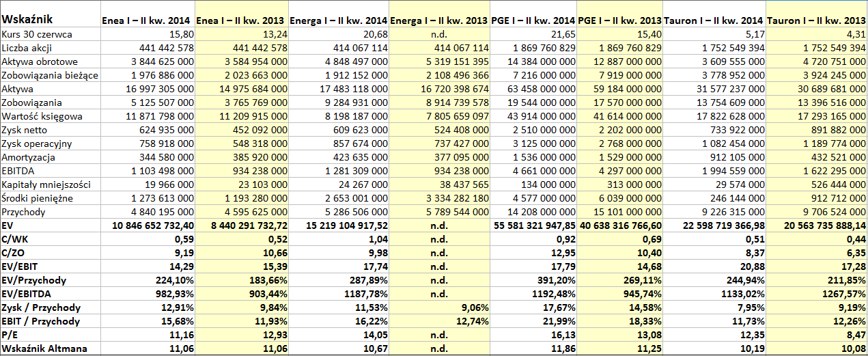Select cell with value 10 846 652 732,40
This screenshot has width=868, height=356.
(148, 225)
